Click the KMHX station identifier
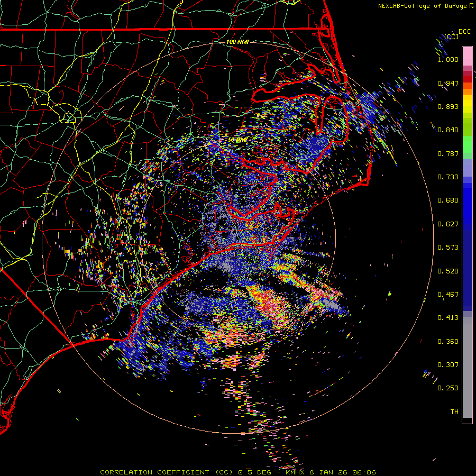 click(295, 472)
